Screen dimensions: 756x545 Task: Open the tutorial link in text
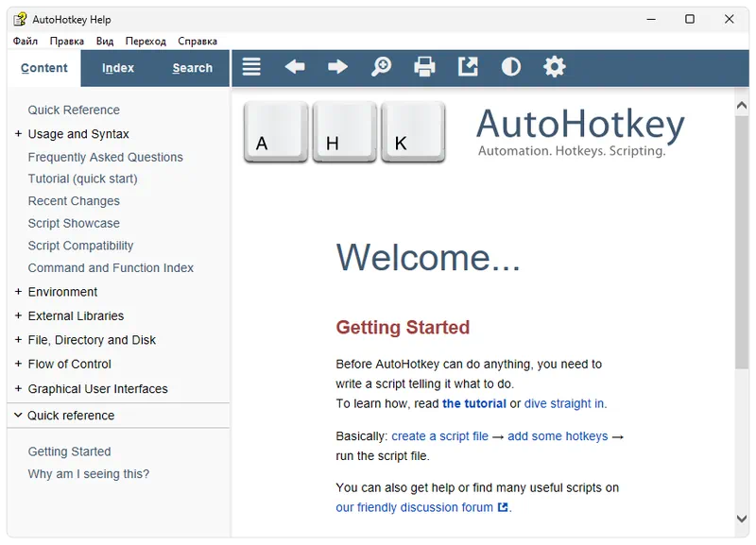click(474, 403)
